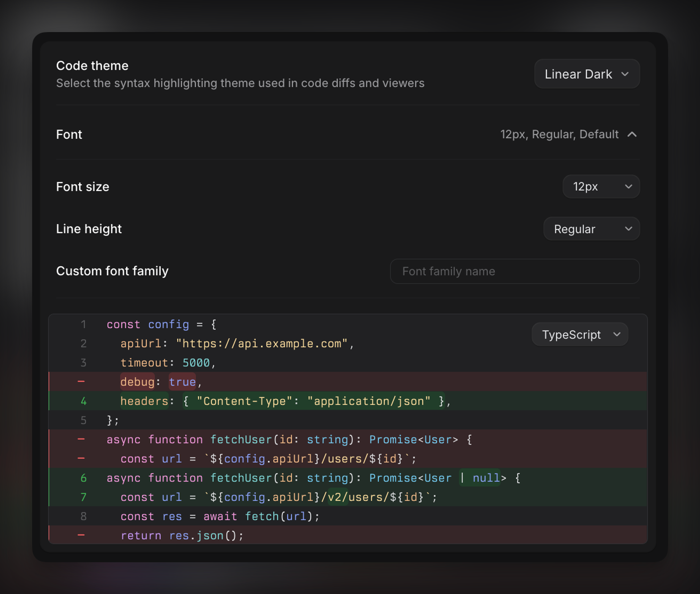700x594 pixels.
Task: Click the apiUrl "https://api.example.com" line
Action: click(x=348, y=344)
